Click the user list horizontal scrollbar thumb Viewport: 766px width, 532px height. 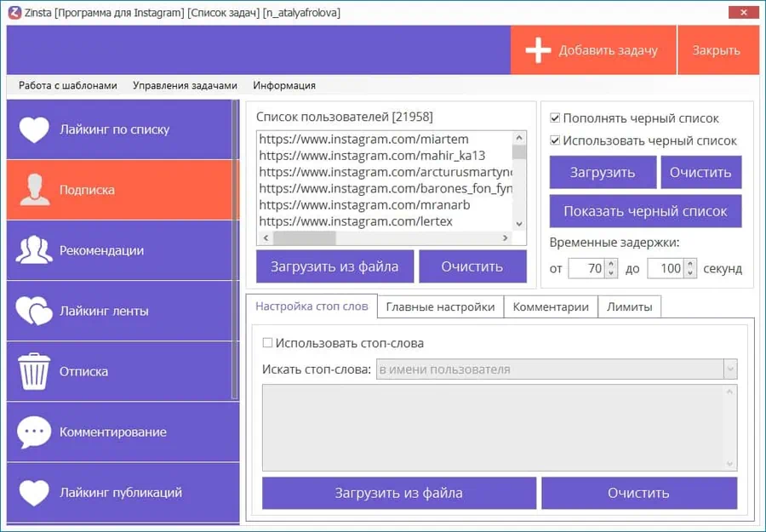tap(305, 237)
